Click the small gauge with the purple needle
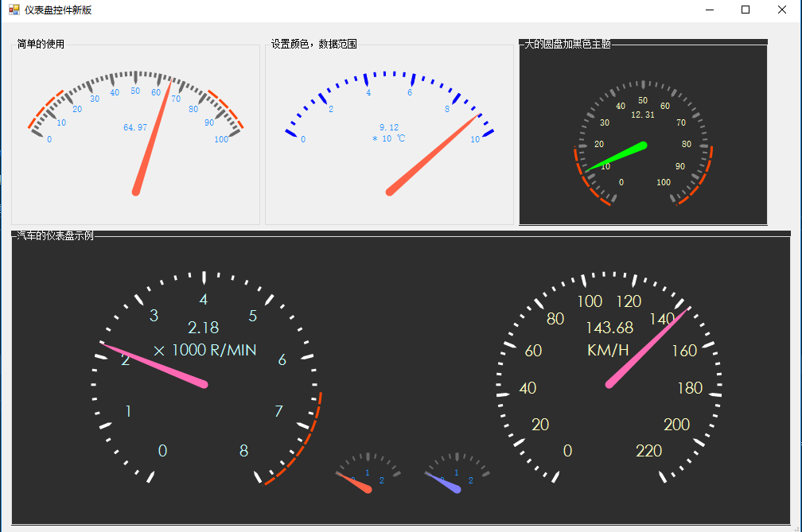The height and width of the screenshot is (532, 802). point(456,472)
